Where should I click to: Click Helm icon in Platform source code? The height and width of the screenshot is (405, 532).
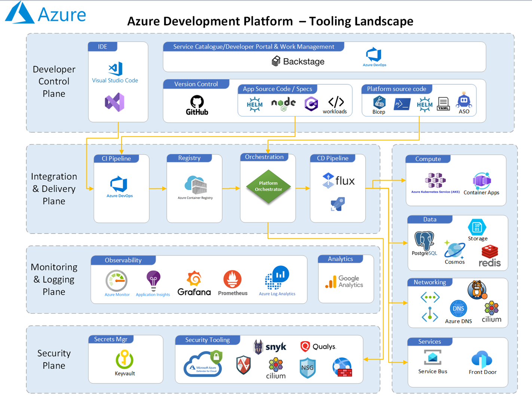(x=424, y=104)
